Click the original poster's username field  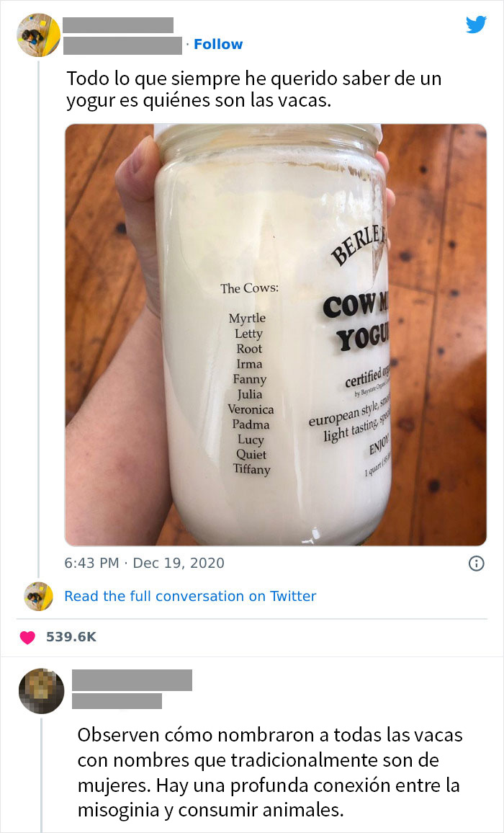pos(119,24)
